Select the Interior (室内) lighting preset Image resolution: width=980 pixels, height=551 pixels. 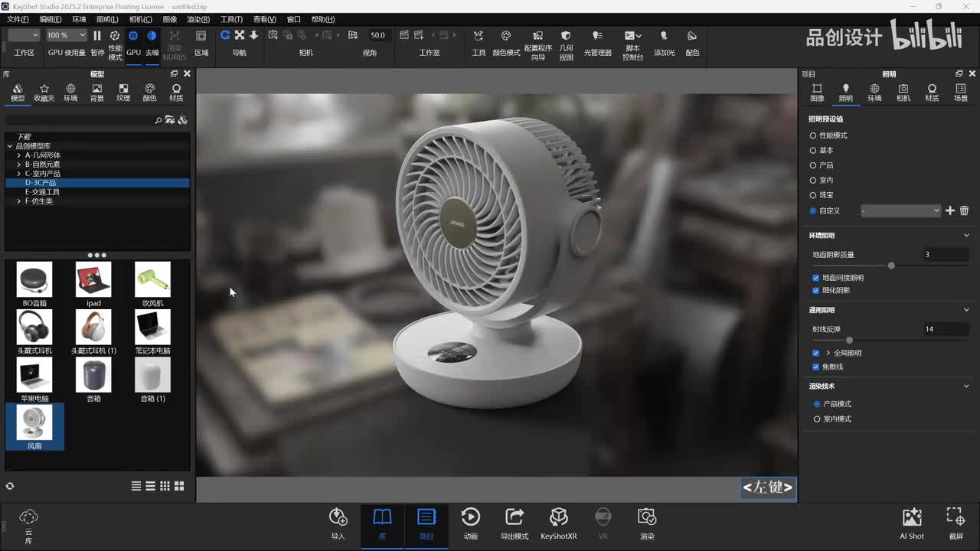pos(813,181)
